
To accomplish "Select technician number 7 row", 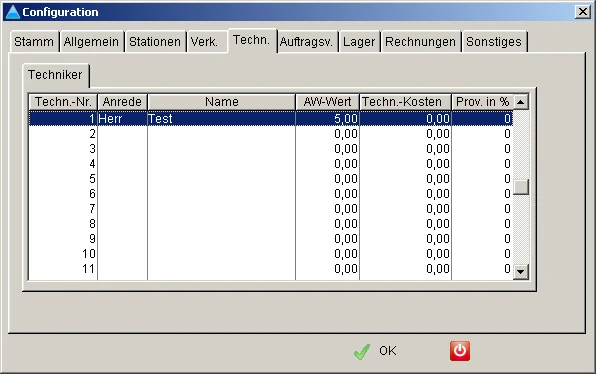I will tap(271, 209).
